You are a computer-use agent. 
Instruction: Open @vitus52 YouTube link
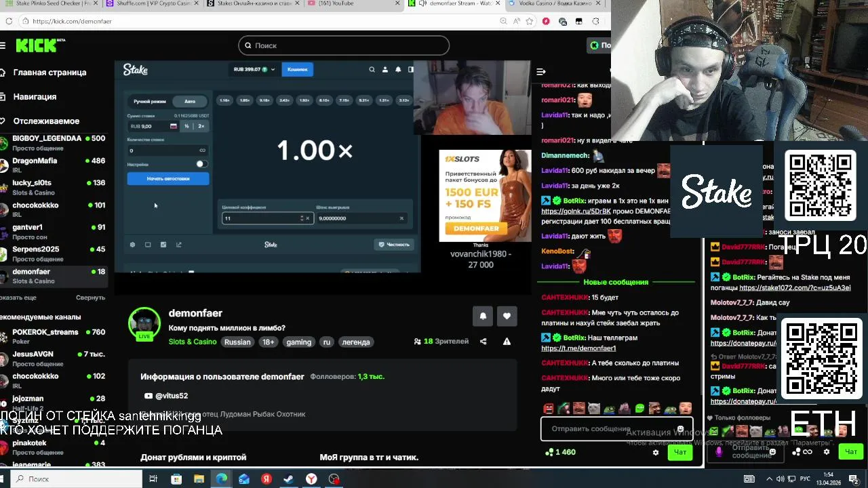[166, 396]
